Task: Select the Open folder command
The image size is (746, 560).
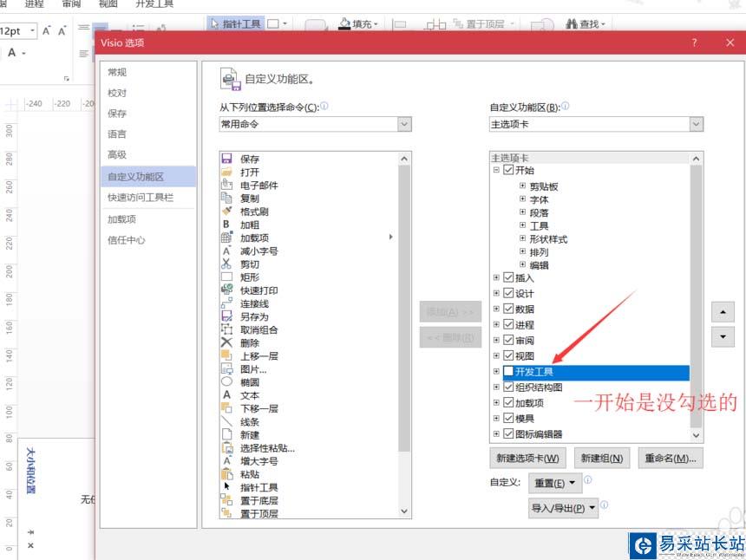Action: point(250,173)
